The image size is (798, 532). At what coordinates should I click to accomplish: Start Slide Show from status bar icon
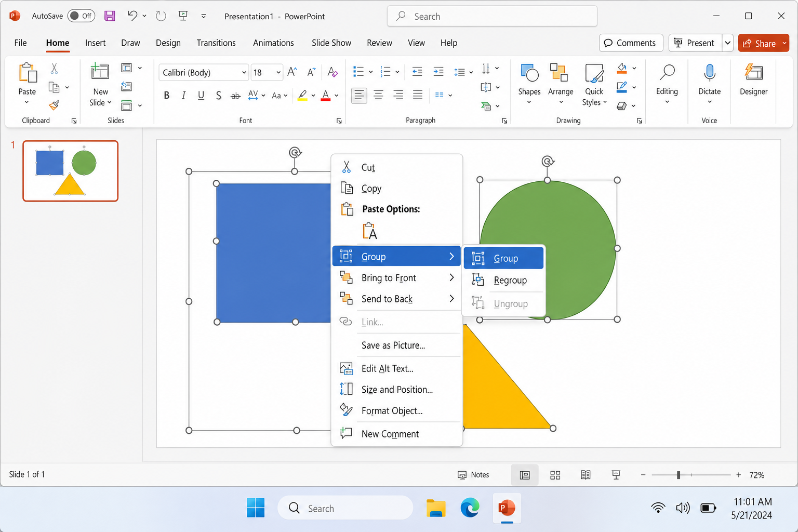coord(616,475)
